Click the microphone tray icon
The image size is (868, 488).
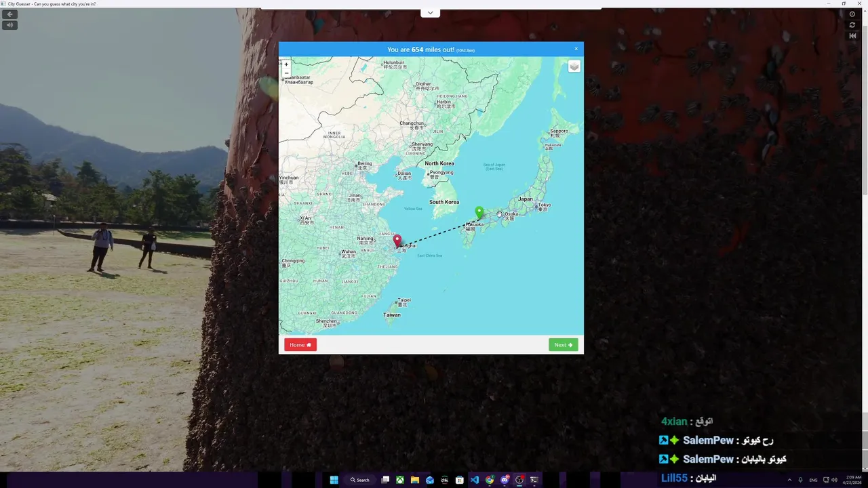click(801, 480)
